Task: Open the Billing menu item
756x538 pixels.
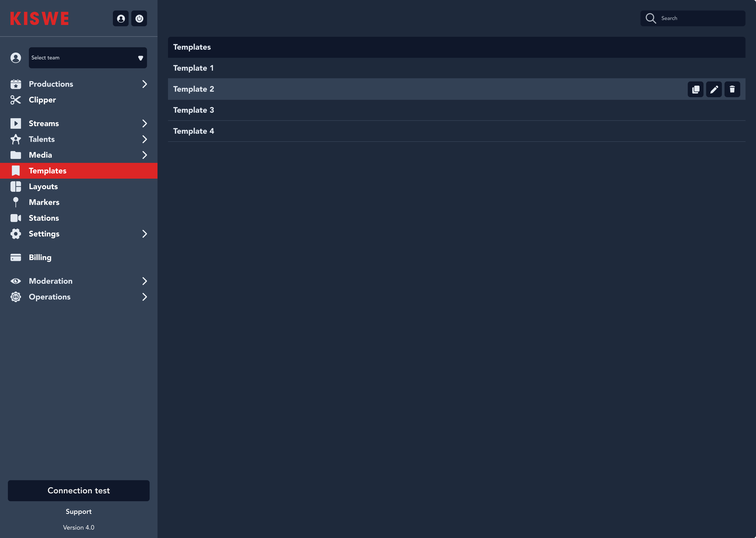Action: (x=40, y=257)
